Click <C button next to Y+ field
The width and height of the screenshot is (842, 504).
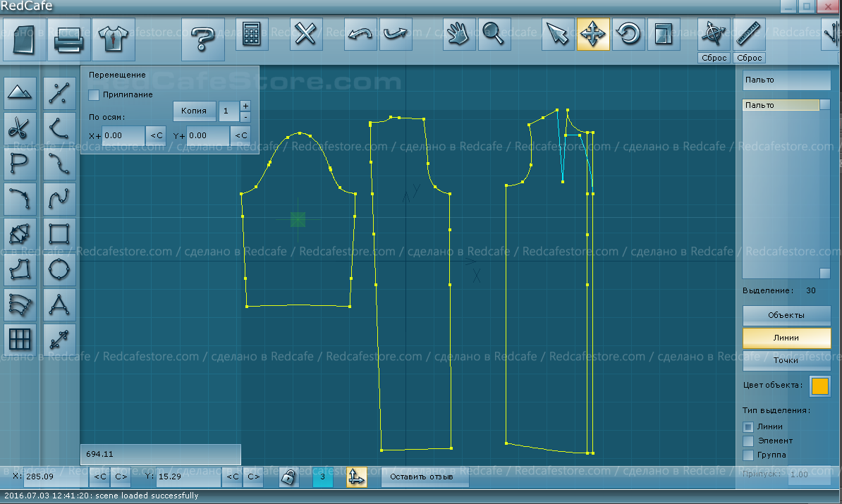(x=241, y=136)
